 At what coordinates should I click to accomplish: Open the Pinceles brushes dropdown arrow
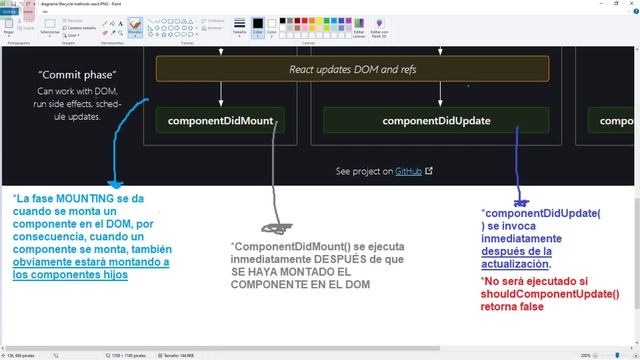[x=135, y=36]
